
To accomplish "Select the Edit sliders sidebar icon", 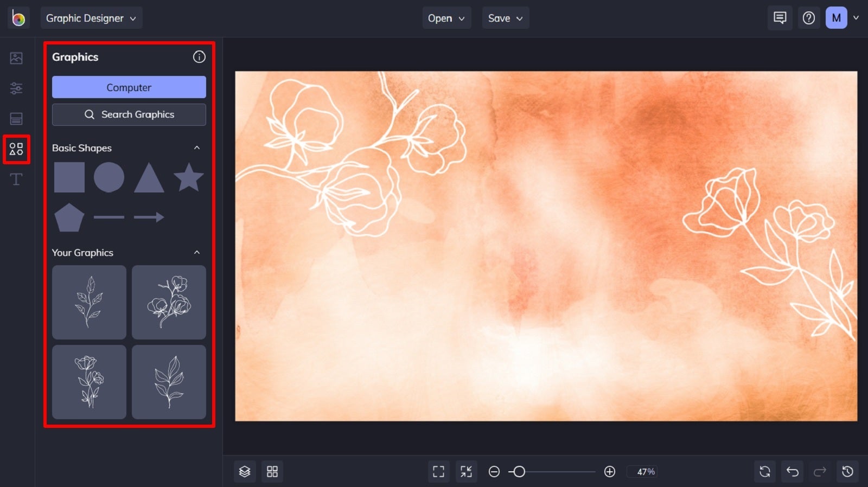I will [16, 88].
